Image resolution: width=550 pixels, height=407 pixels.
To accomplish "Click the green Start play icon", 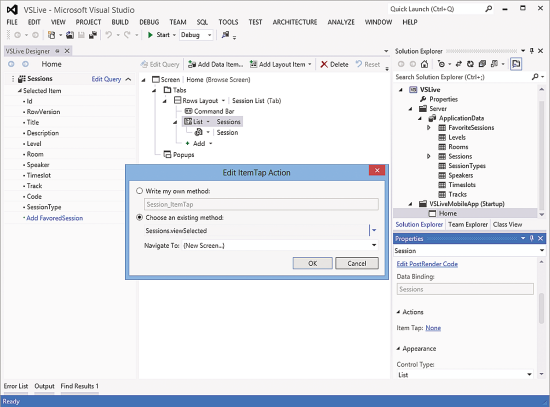I will point(150,35).
